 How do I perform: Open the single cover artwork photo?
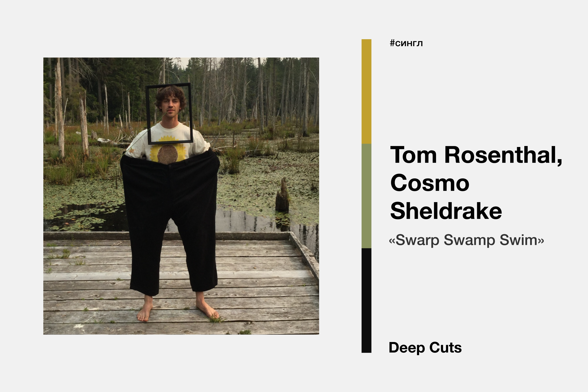(181, 196)
